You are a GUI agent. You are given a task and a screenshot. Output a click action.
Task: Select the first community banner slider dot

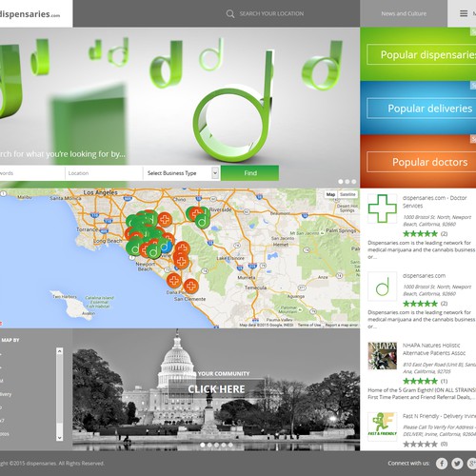203,445
